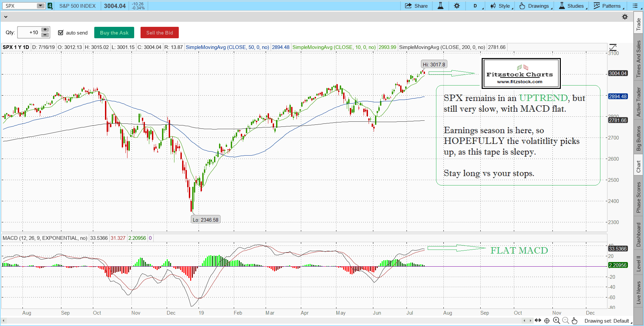Click the zoom in magnifier icon
The width and height of the screenshot is (644, 326).
[x=556, y=321]
